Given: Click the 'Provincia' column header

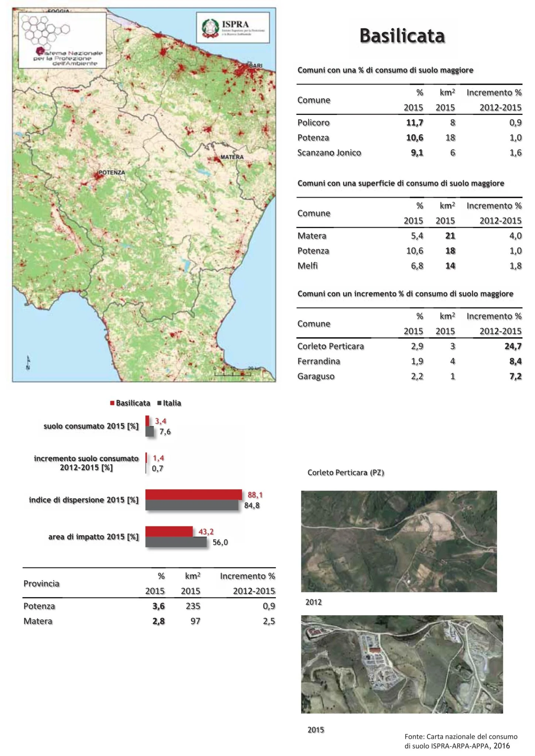Looking at the screenshot, I should point(41,584).
